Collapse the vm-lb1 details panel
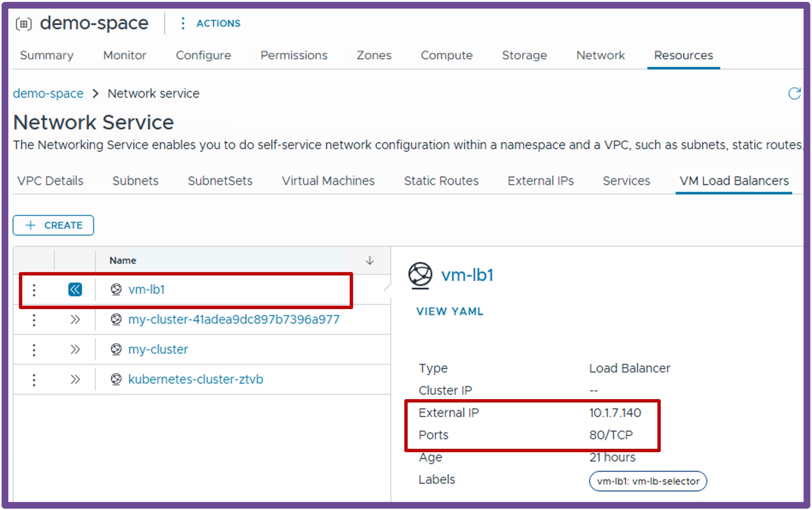This screenshot has width=812, height=510. [75, 290]
